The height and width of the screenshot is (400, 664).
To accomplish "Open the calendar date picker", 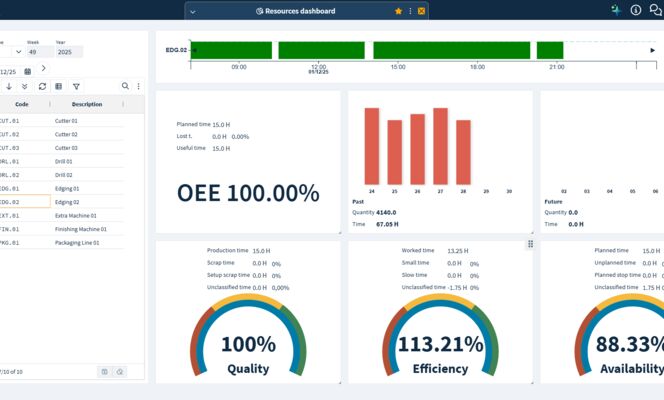I will click(x=27, y=71).
